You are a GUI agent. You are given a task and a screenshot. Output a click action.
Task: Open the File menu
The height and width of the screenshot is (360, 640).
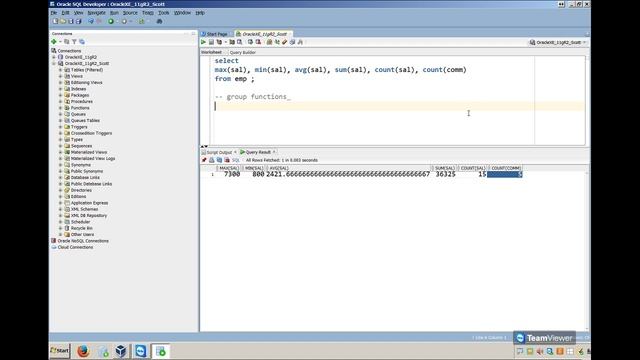coord(53,13)
